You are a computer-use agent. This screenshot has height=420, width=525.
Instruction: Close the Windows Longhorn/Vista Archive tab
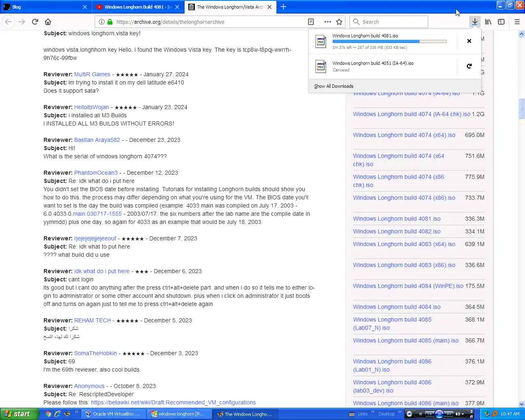(x=269, y=7)
